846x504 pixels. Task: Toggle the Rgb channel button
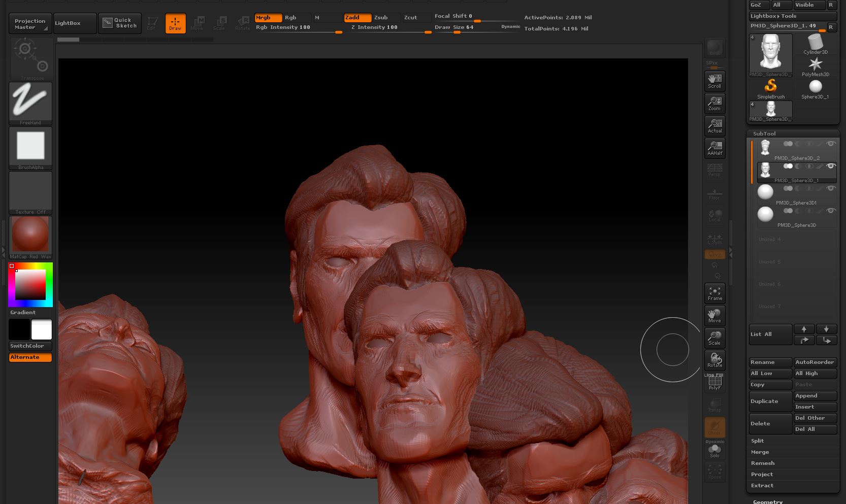point(297,18)
